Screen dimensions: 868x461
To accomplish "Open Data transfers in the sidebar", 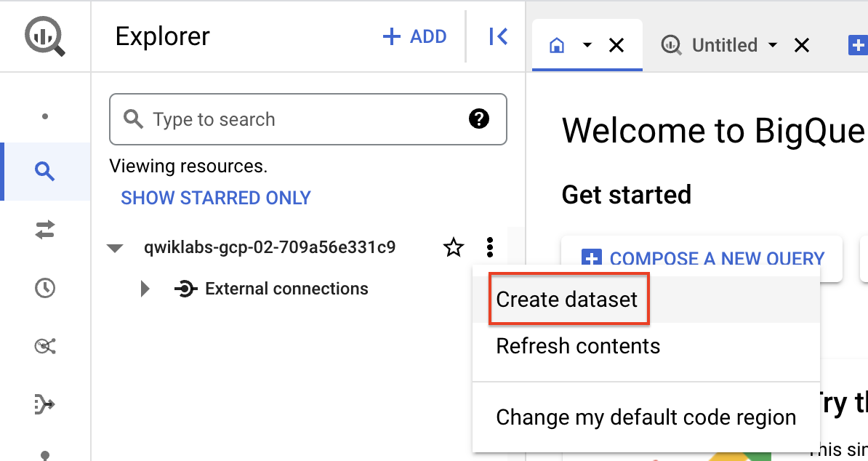I will [45, 230].
